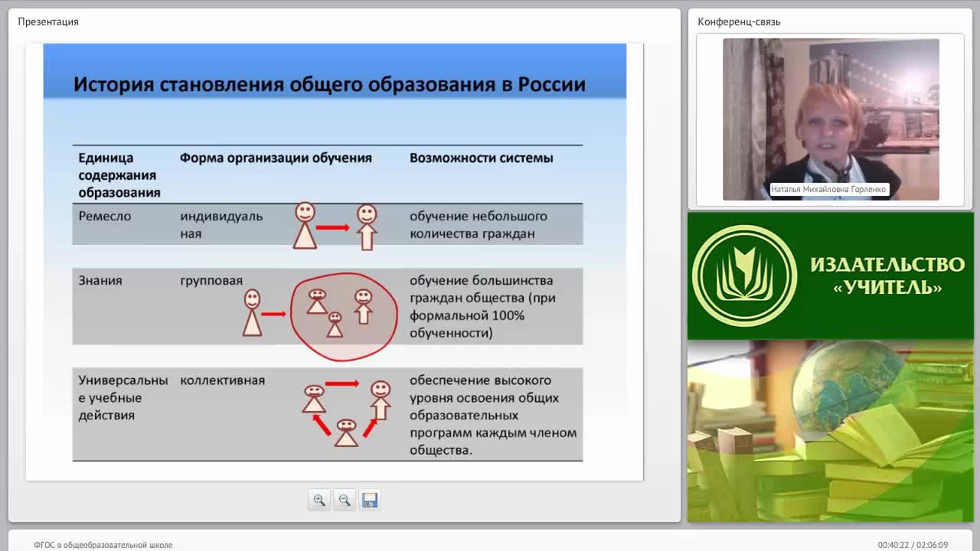The height and width of the screenshot is (551, 980).
Task: Click the column header Единица содержания образования
Action: pos(119,175)
